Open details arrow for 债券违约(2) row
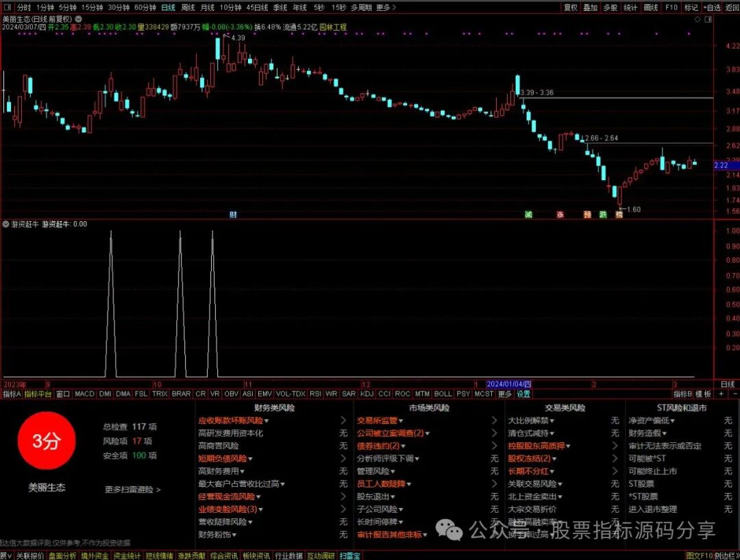 coord(494,446)
